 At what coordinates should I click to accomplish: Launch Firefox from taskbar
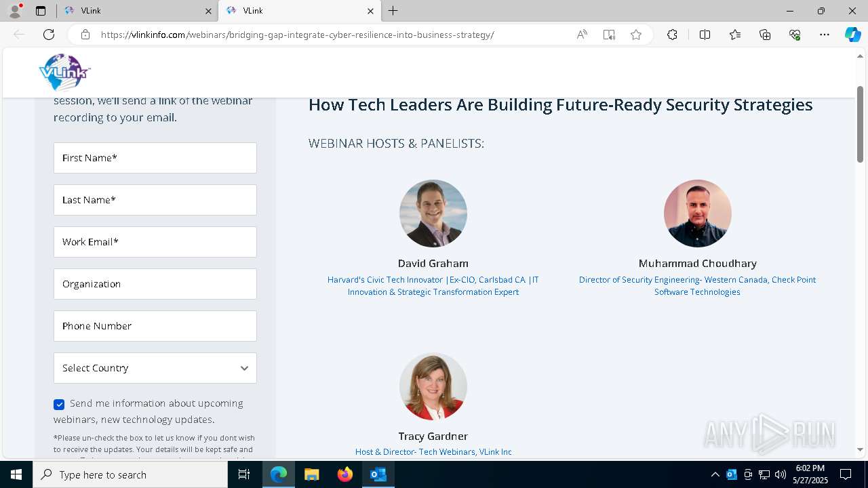tap(345, 474)
